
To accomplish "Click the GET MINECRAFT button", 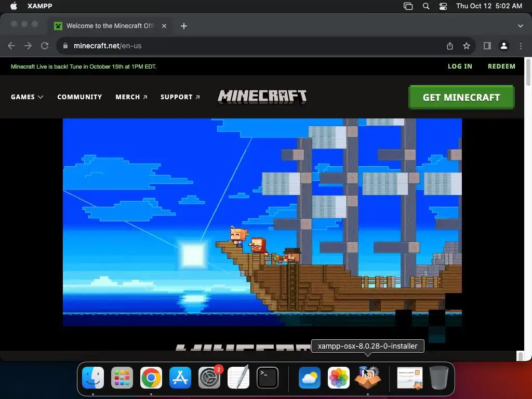I will pyautogui.click(x=461, y=97).
